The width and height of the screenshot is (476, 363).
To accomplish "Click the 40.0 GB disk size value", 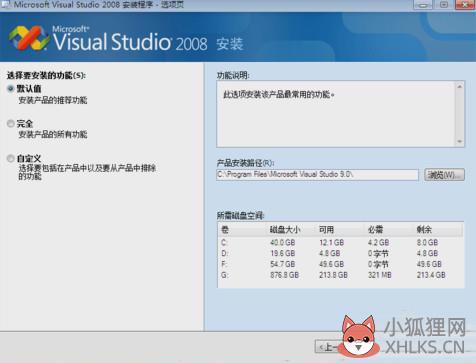I will pyautogui.click(x=283, y=243).
